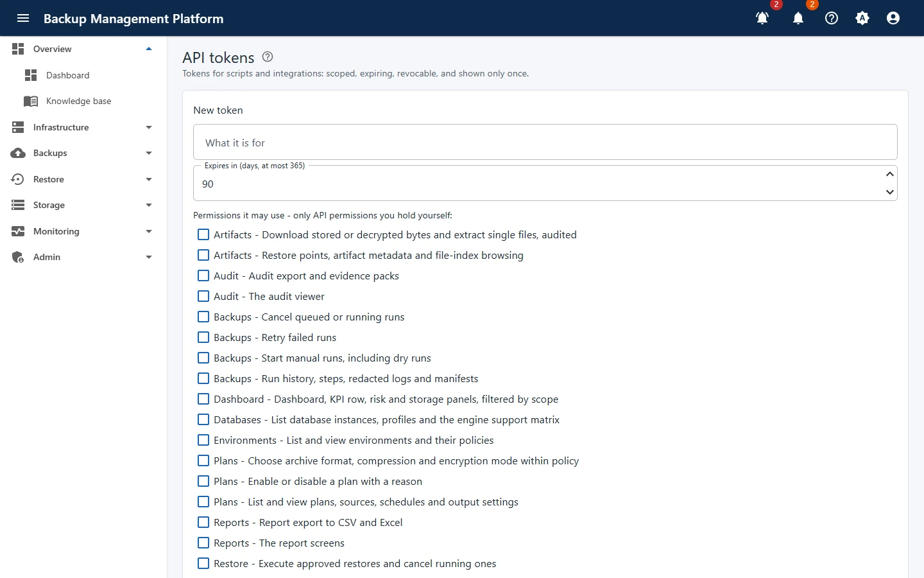Increase expiry days with the up arrow
The image size is (924, 578).
pyautogui.click(x=890, y=175)
